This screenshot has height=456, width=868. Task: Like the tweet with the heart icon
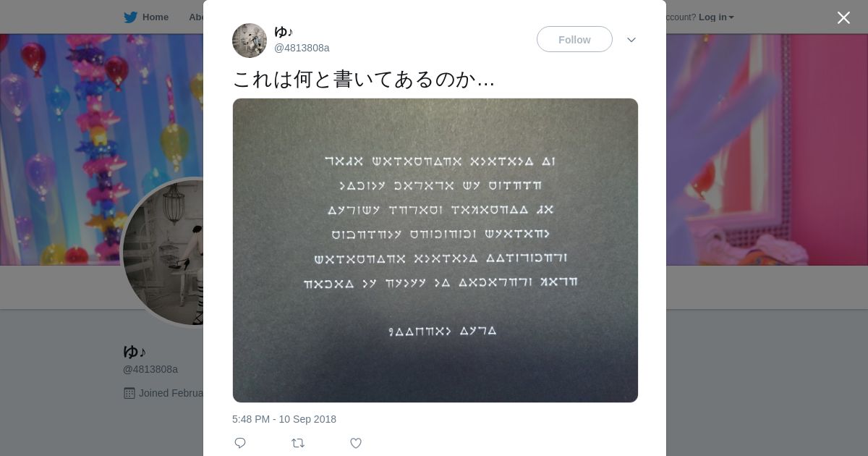click(356, 443)
